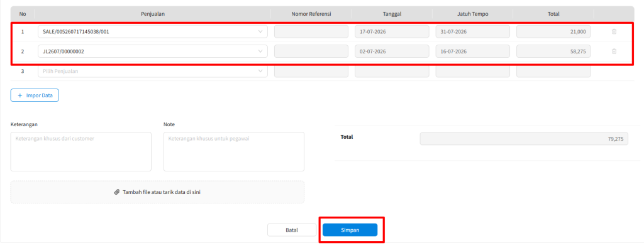This screenshot has width=644, height=248.
Task: Click the Nomor Referensi column header
Action: [x=311, y=14]
